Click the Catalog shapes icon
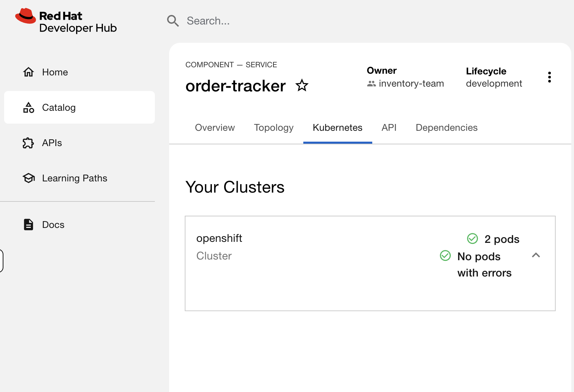Image resolution: width=574 pixels, height=392 pixels. (29, 107)
